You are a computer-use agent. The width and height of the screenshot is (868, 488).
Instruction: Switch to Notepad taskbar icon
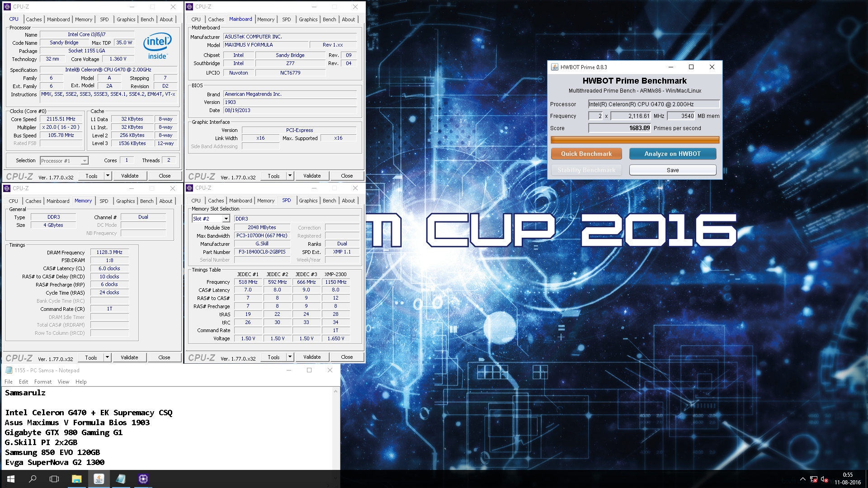121,479
